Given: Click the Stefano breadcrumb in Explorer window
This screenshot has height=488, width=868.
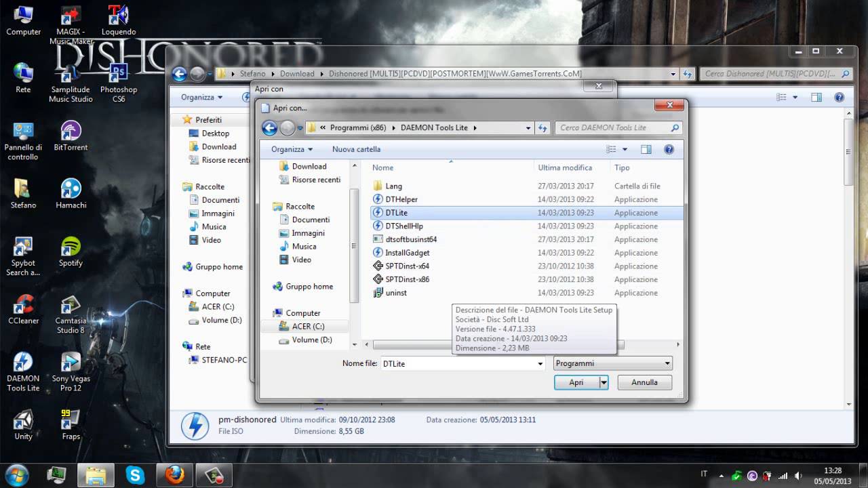Looking at the screenshot, I should 253,74.
